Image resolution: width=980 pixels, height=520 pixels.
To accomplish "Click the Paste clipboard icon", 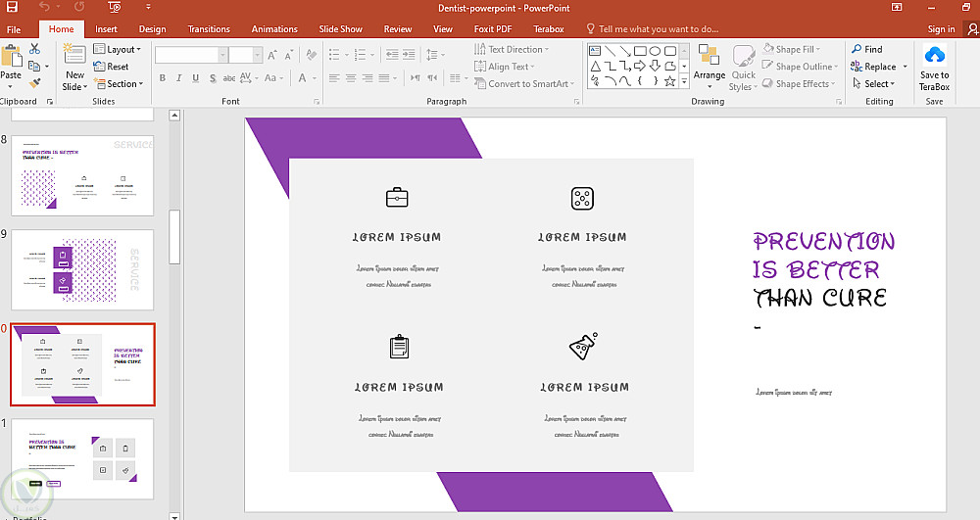I will click(x=11, y=56).
